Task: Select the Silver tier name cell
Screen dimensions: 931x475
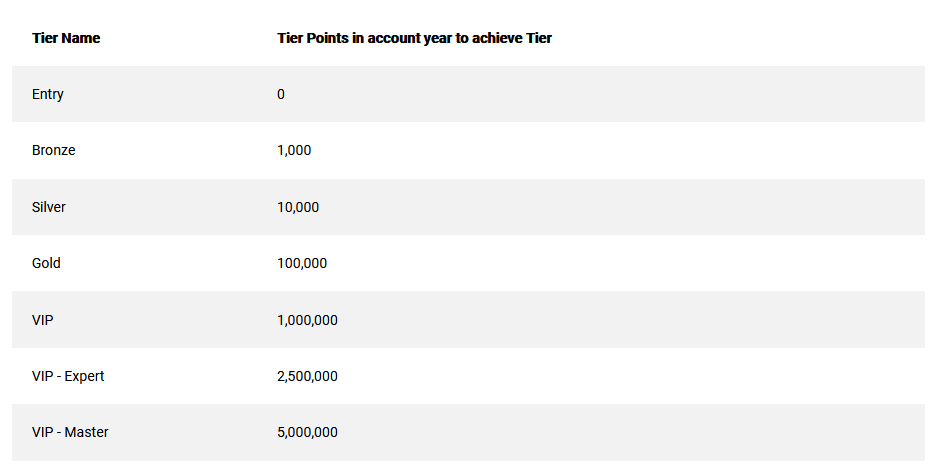Action: [49, 207]
